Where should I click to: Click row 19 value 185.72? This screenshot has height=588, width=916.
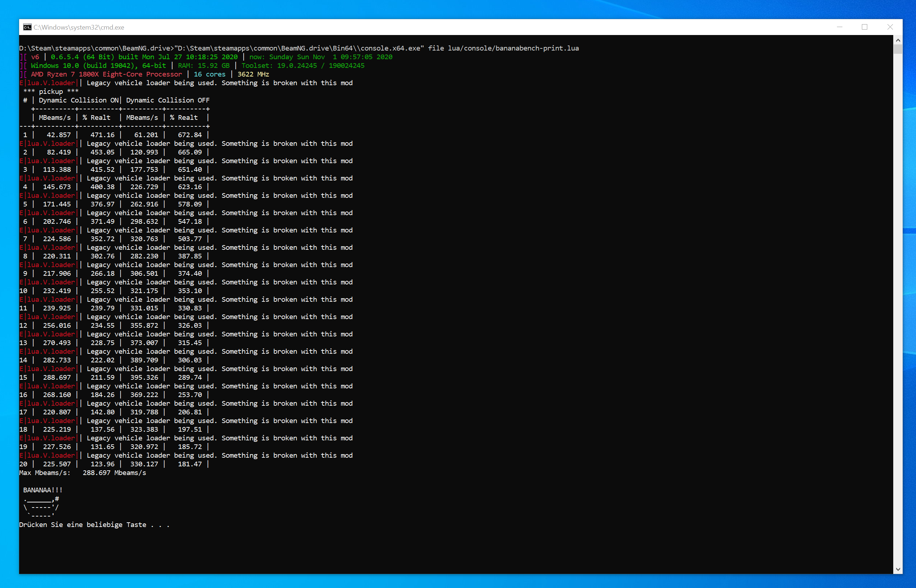190,447
